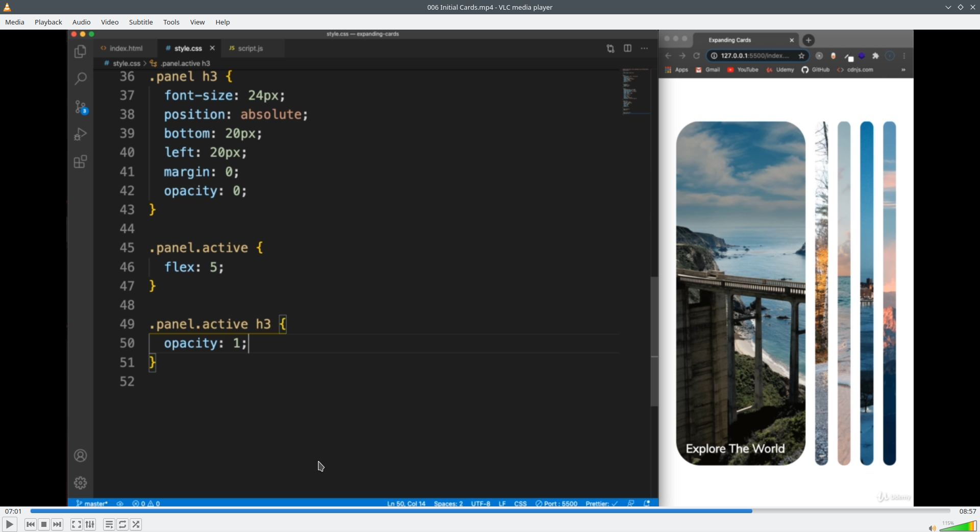Toggle VLC fullscreen mode
Screen dimensions: 980x532
(x=76, y=524)
